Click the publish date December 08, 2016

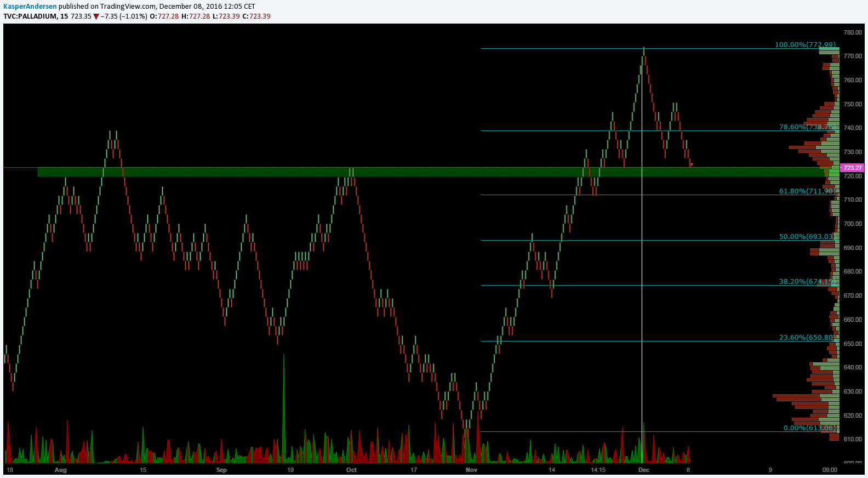[x=191, y=7]
